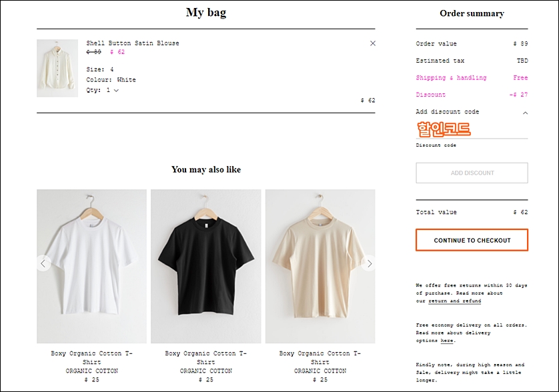Open the return and refund link
This screenshot has width=559, height=392.
coord(454,301)
